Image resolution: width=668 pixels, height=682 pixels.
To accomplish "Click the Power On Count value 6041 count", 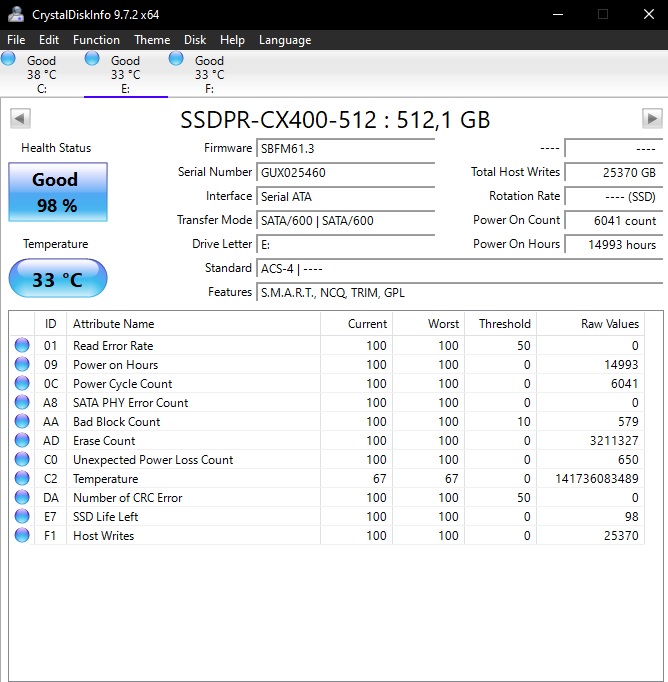I will tap(614, 221).
